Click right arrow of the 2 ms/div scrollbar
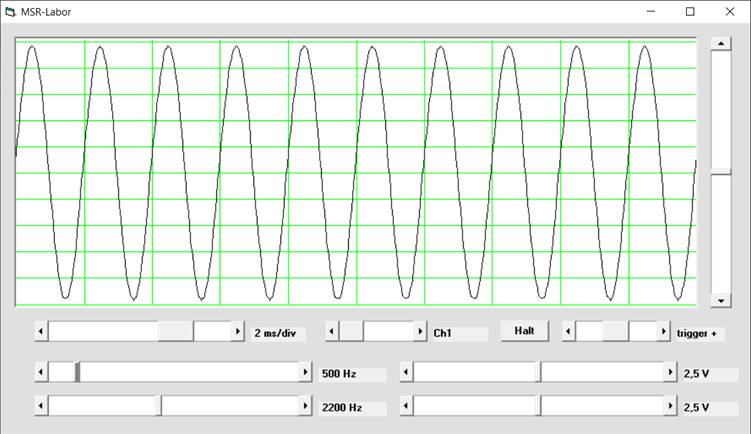751x434 pixels. [x=237, y=331]
